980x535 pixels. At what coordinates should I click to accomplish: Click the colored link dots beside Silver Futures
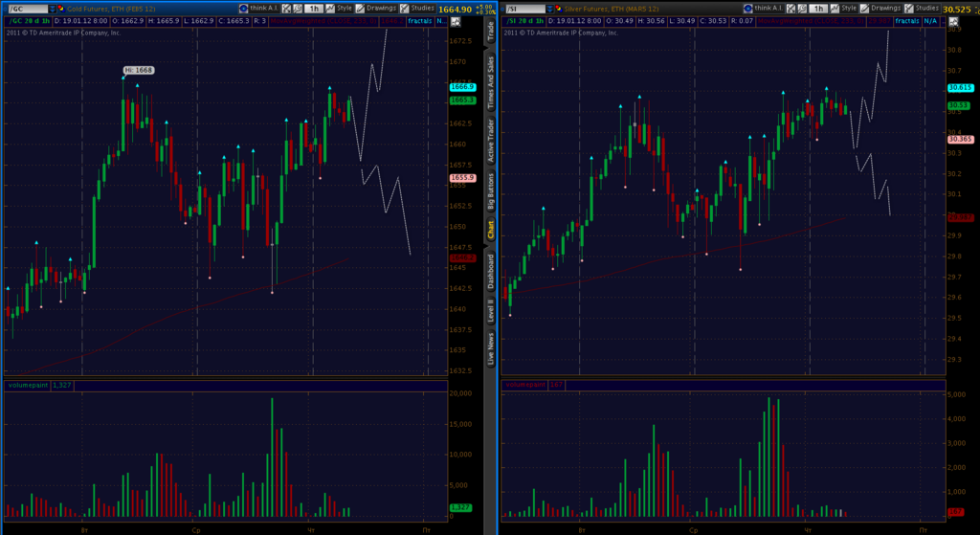pos(560,9)
